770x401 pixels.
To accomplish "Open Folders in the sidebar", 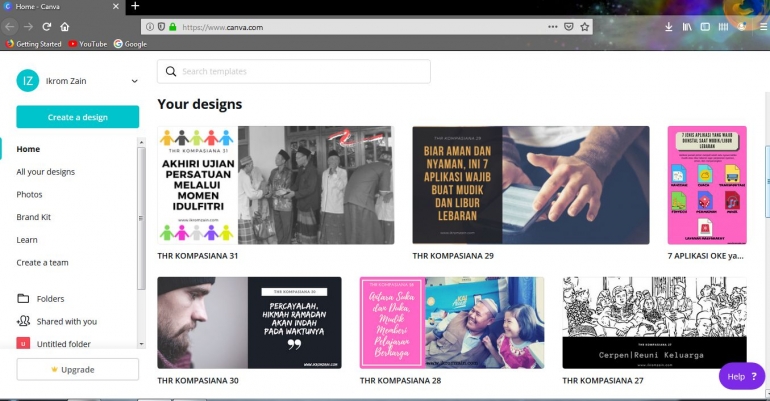I will click(x=50, y=298).
